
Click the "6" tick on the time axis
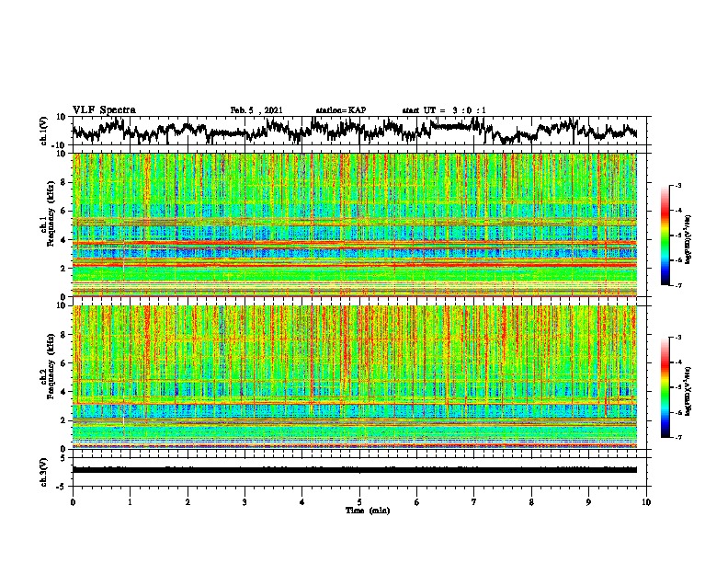[417, 502]
